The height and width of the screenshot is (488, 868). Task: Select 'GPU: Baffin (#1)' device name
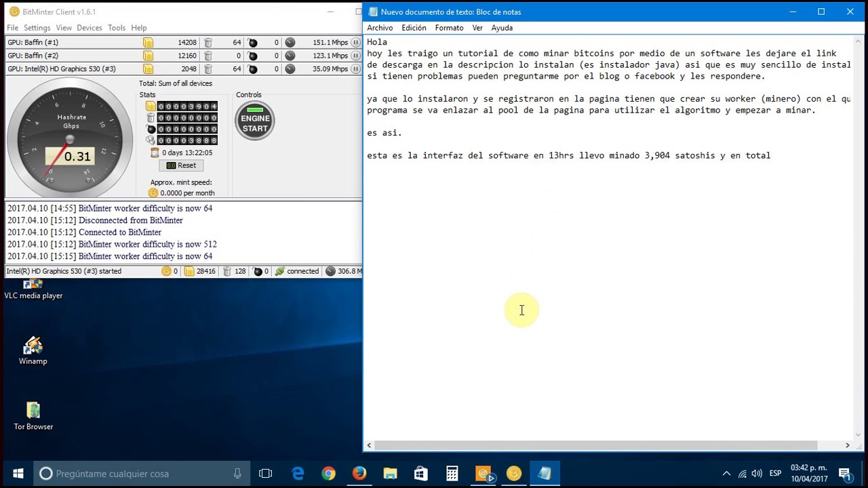[33, 43]
